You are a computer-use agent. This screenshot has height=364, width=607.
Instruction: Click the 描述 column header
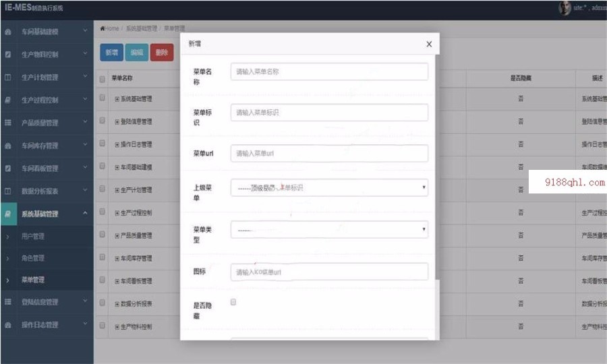(x=598, y=78)
